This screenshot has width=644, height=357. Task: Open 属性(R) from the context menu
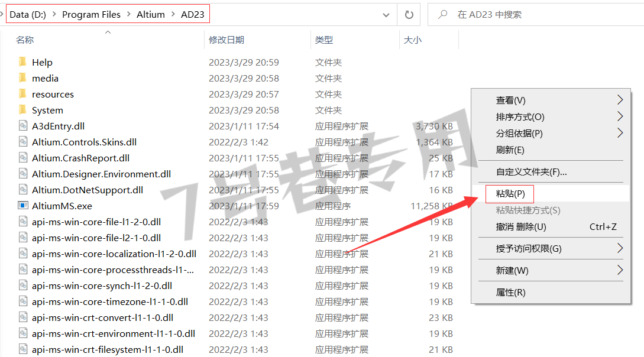551,292
